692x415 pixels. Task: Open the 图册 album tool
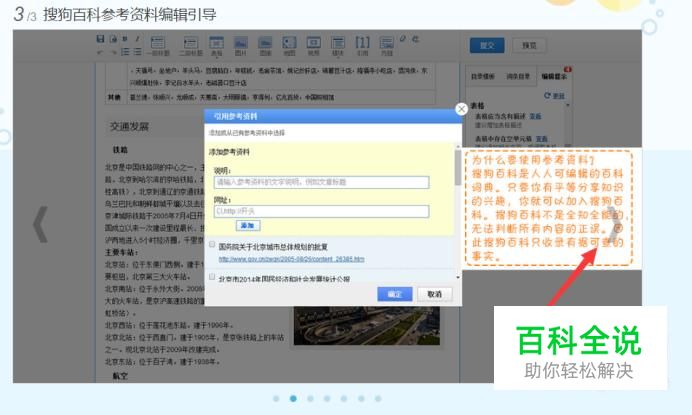[x=265, y=46]
